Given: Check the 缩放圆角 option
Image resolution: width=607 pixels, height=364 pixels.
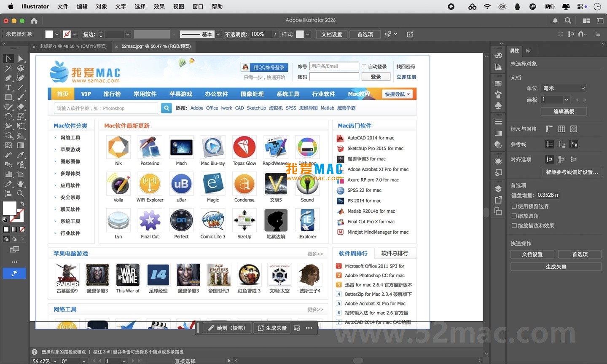Looking at the screenshot, I should click(x=515, y=216).
